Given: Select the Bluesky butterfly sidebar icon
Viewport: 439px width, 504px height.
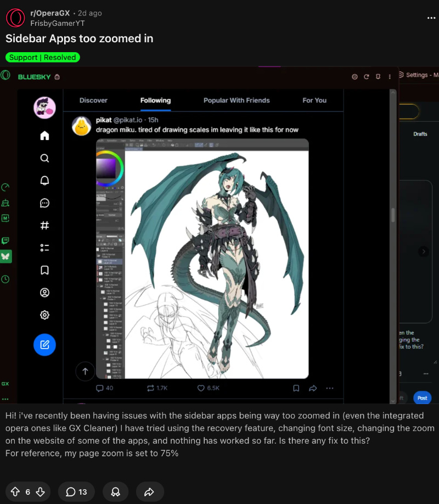Looking at the screenshot, I should [x=5, y=256].
